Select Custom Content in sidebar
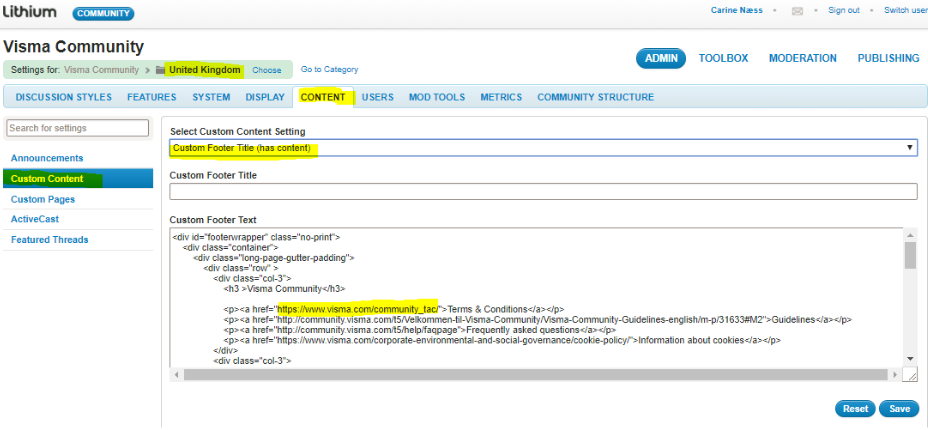 coord(78,179)
